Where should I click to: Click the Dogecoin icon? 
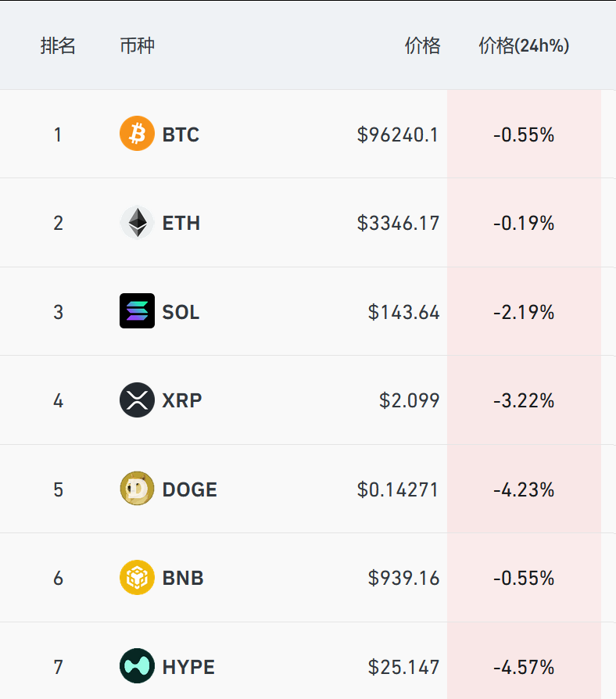[x=137, y=489]
